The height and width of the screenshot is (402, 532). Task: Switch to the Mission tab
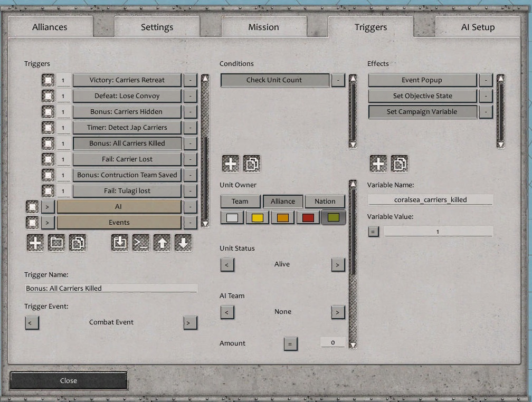(263, 27)
